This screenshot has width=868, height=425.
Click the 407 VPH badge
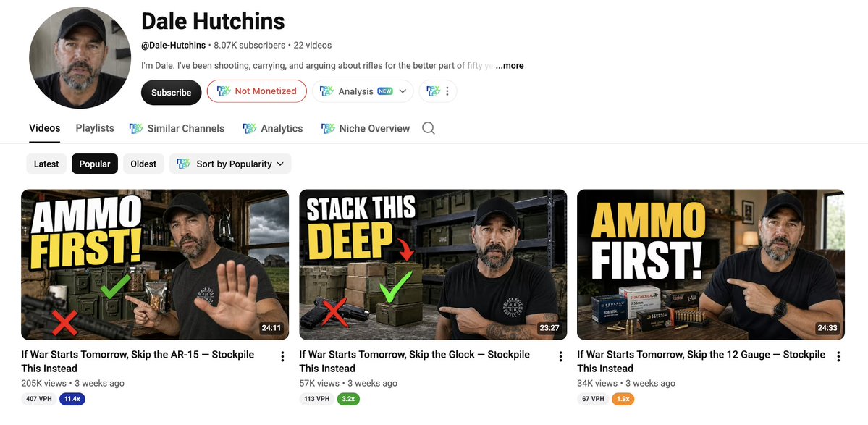click(x=39, y=398)
